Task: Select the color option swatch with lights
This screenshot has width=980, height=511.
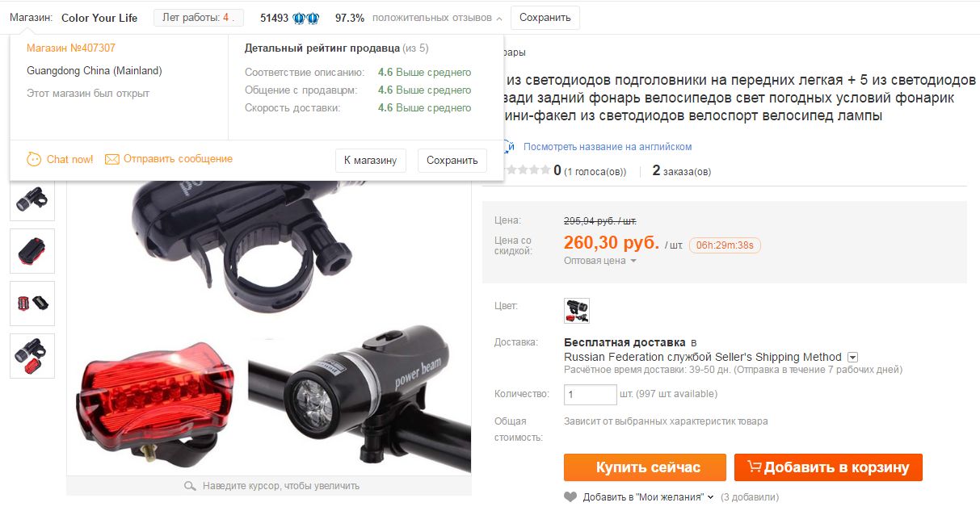Action: (x=576, y=311)
